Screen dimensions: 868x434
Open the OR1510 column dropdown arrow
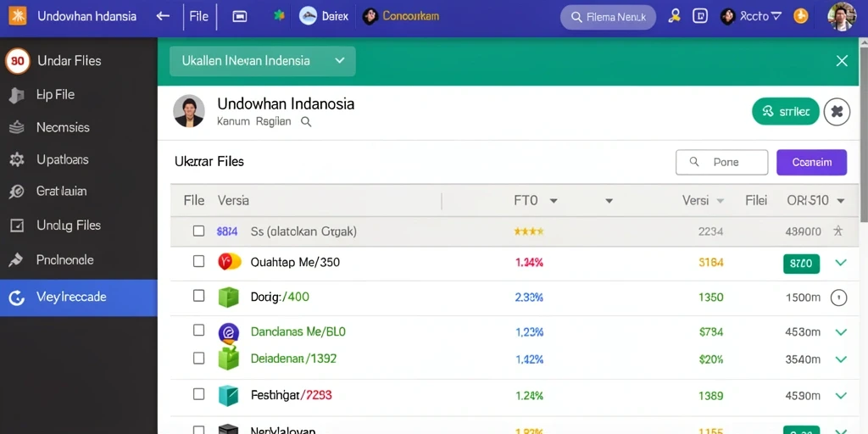tap(840, 201)
